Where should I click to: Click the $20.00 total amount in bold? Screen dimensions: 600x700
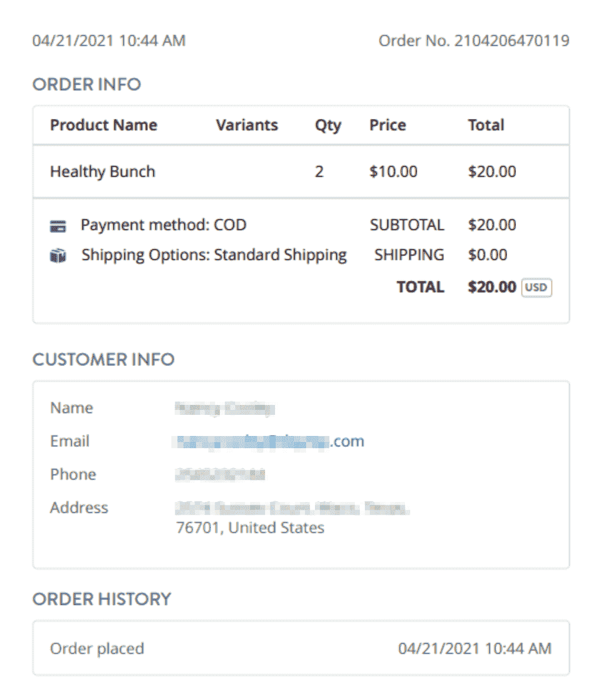[492, 287]
